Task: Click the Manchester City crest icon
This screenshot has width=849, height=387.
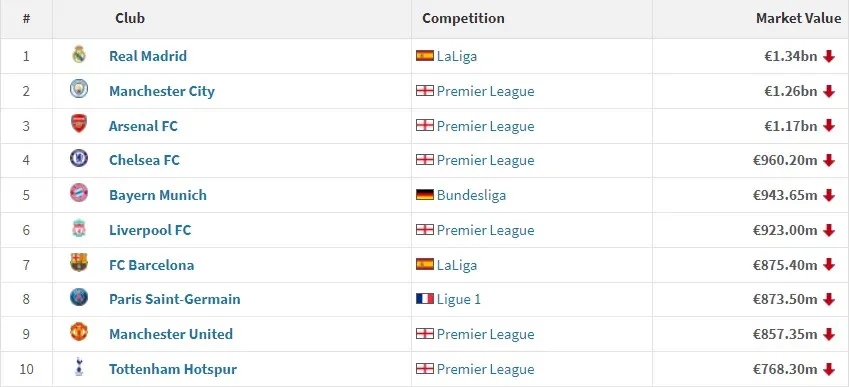Action: [x=79, y=89]
